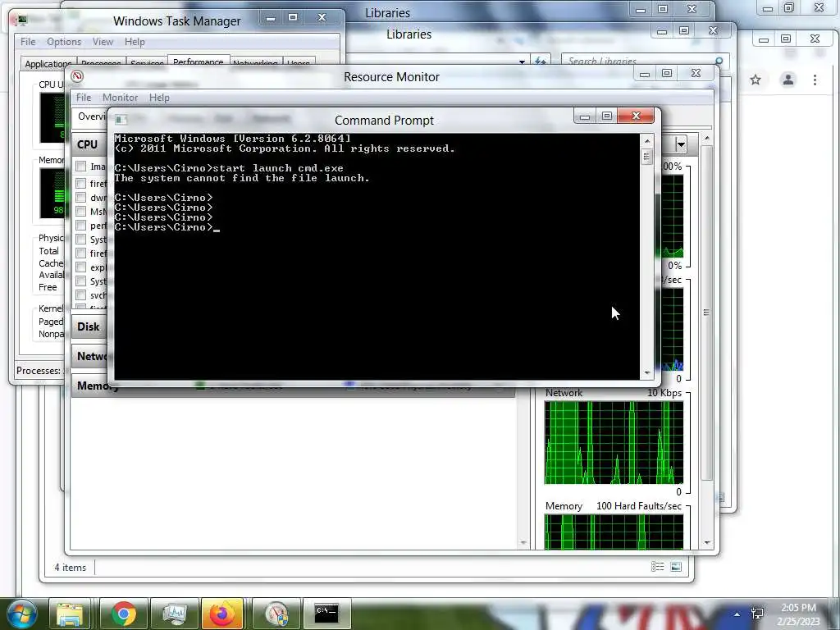This screenshot has height=630, width=840.
Task: Check the svch process checkbox
Action: point(81,294)
